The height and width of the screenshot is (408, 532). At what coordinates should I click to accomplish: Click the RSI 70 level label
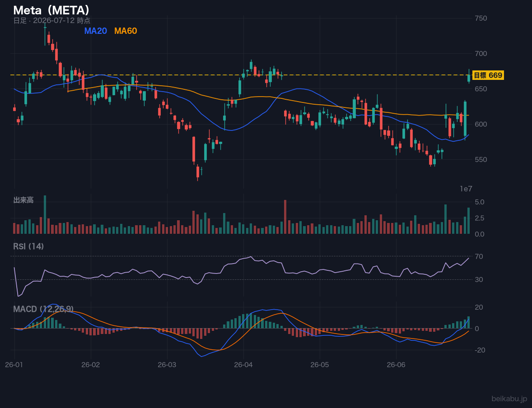click(479, 256)
